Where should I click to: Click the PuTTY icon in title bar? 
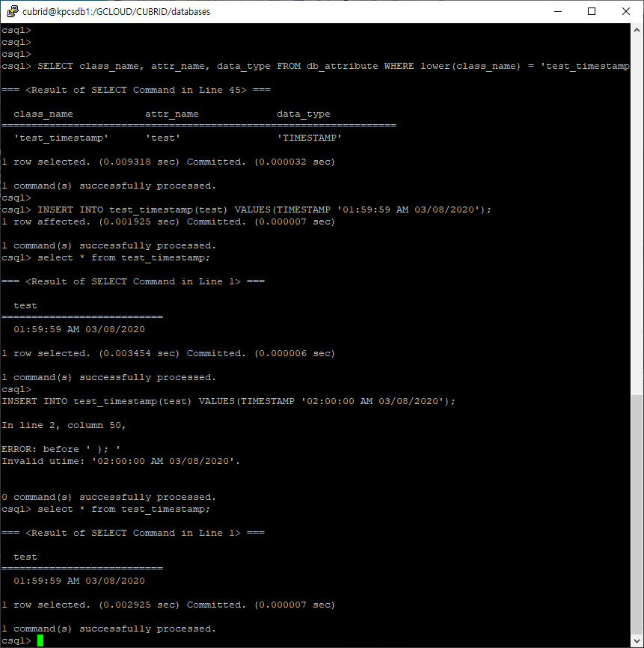coord(13,11)
